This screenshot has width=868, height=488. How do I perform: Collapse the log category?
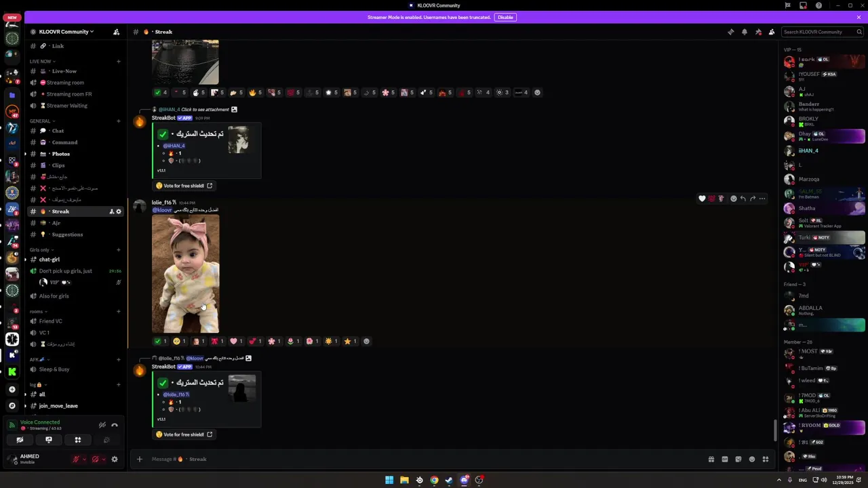(x=37, y=384)
